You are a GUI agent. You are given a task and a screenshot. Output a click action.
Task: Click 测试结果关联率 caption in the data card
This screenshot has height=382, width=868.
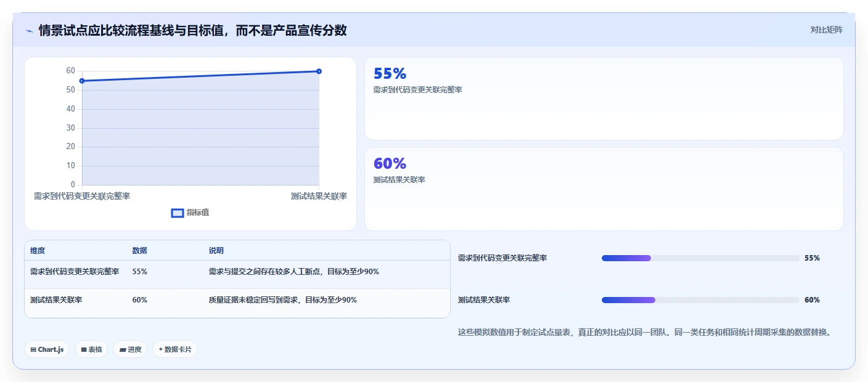[399, 180]
